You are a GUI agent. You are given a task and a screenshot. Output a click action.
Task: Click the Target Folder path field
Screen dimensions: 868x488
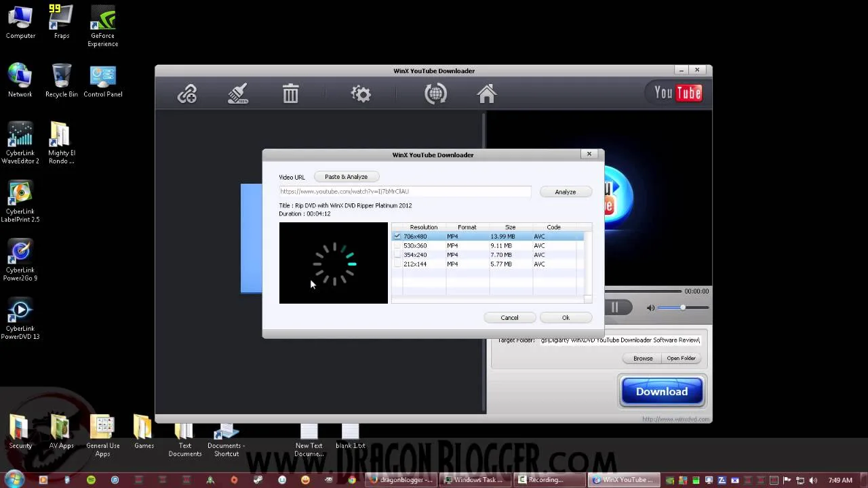(x=620, y=340)
